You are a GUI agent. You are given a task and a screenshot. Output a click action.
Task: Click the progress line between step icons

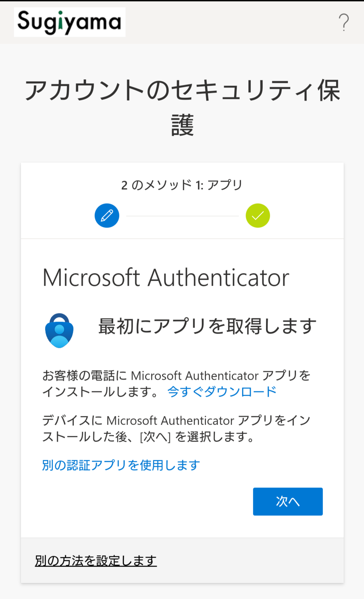(x=182, y=216)
